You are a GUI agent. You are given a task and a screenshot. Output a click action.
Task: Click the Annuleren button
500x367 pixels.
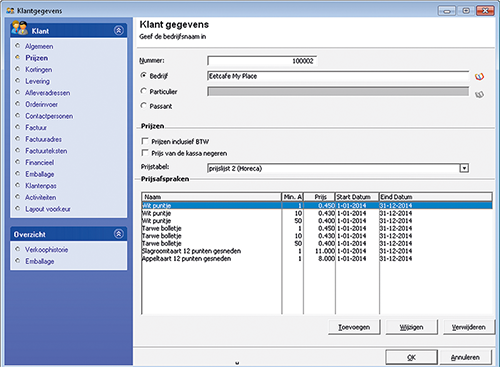[465, 357]
